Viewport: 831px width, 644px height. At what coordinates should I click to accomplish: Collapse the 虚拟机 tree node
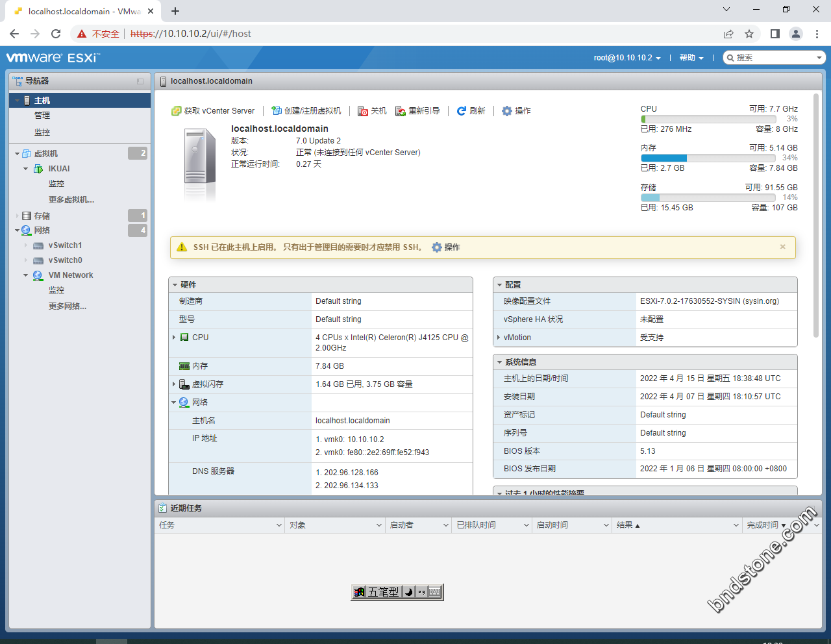coord(17,154)
